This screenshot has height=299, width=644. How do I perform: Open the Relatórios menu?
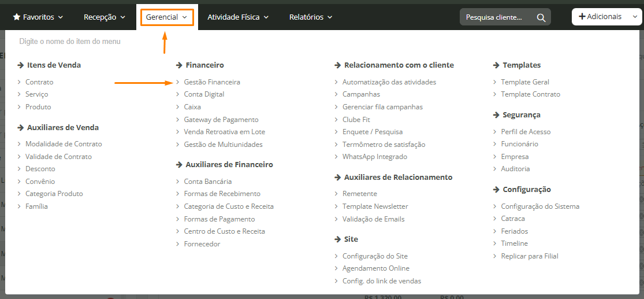click(x=311, y=17)
